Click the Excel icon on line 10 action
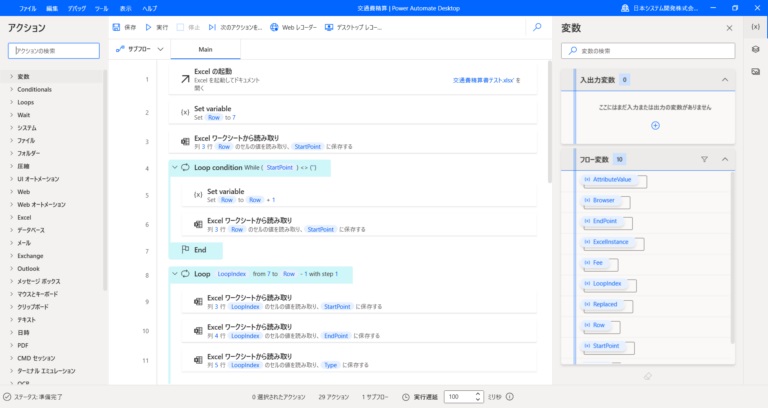This screenshot has height=408, width=768. point(198,331)
